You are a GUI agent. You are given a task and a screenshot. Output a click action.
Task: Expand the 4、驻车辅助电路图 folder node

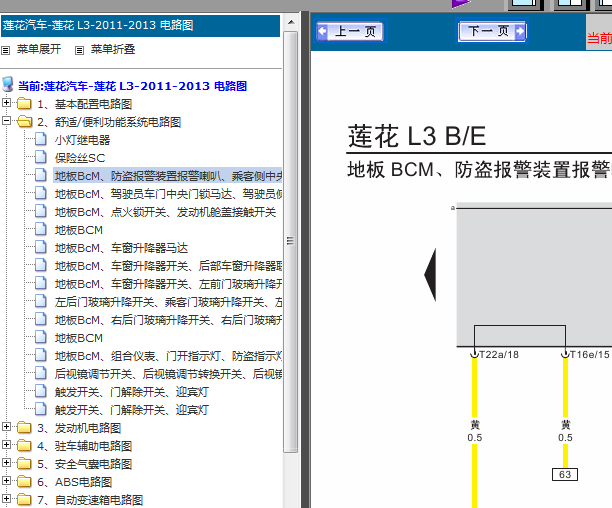(x=6, y=444)
